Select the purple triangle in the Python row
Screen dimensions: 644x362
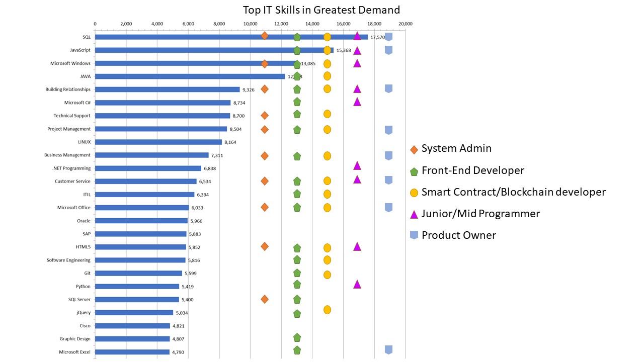(x=357, y=284)
